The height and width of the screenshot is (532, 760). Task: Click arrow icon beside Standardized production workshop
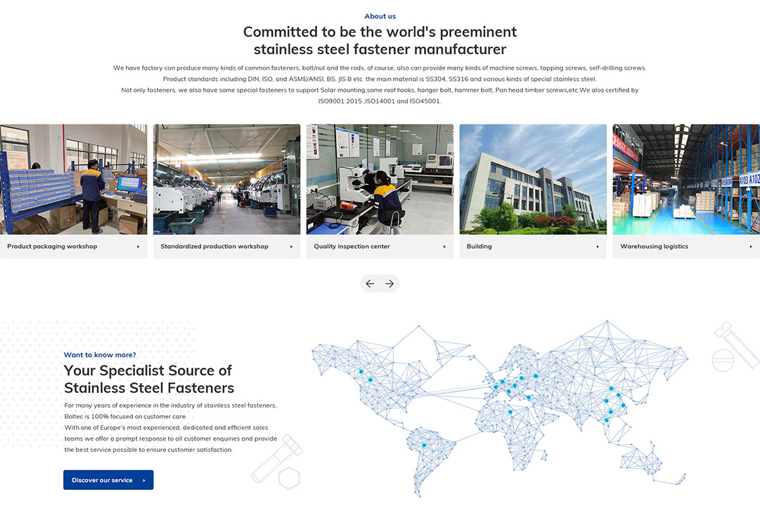[291, 247]
